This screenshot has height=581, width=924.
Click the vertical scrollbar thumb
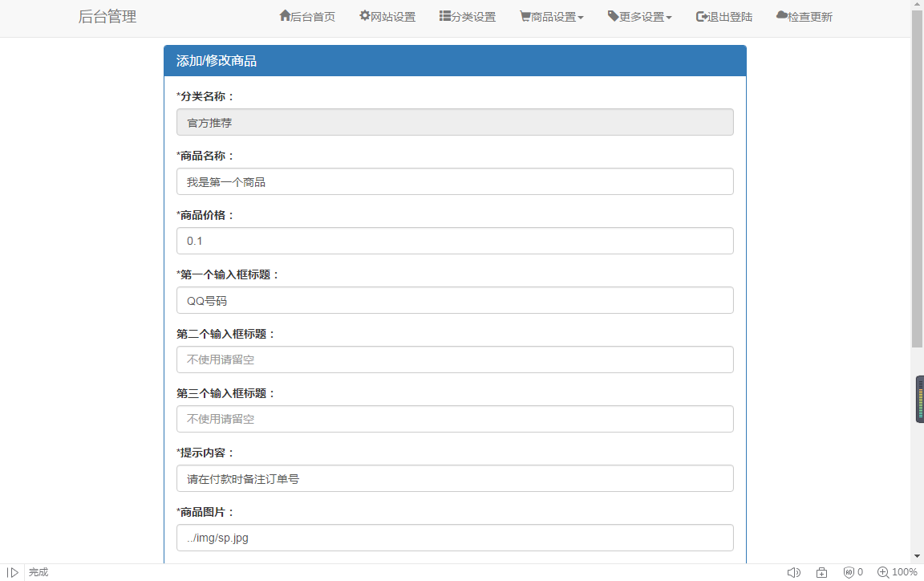click(917, 179)
